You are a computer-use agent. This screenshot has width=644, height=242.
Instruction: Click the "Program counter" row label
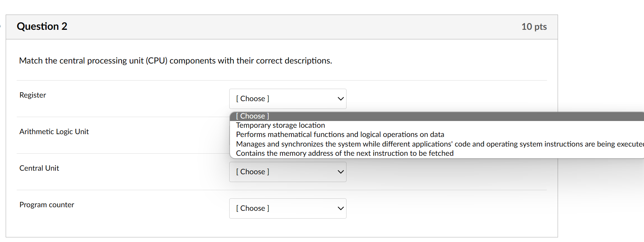47,205
